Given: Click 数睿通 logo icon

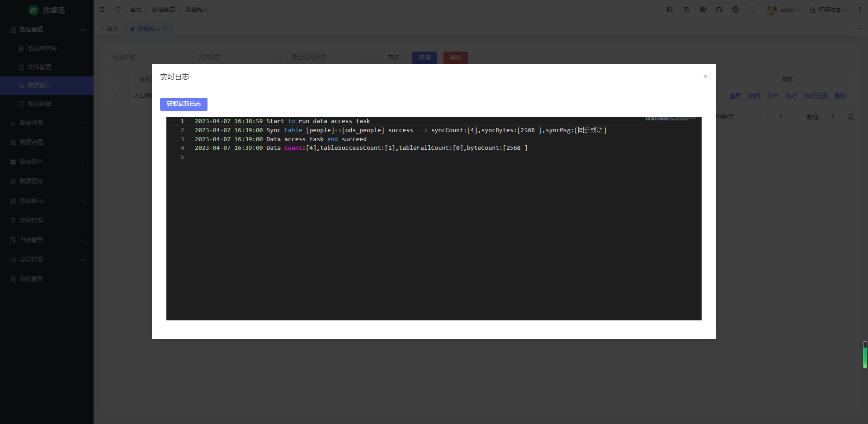Looking at the screenshot, I should point(33,10).
